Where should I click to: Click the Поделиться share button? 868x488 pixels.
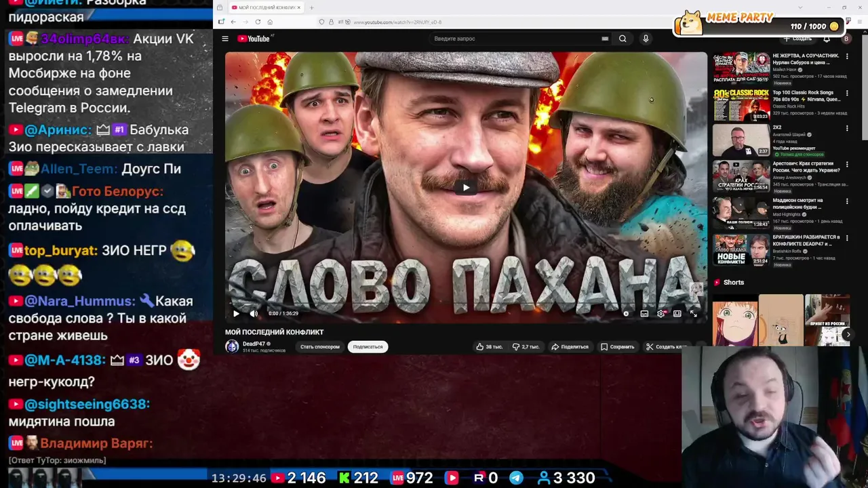[x=570, y=346]
